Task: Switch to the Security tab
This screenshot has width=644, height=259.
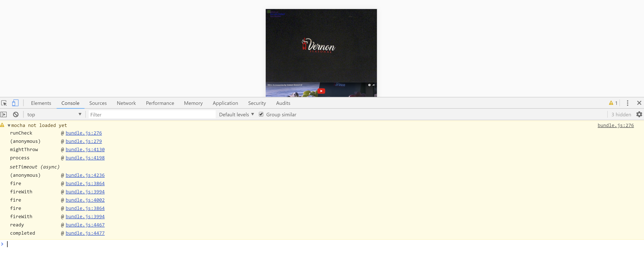Action: tap(257, 103)
